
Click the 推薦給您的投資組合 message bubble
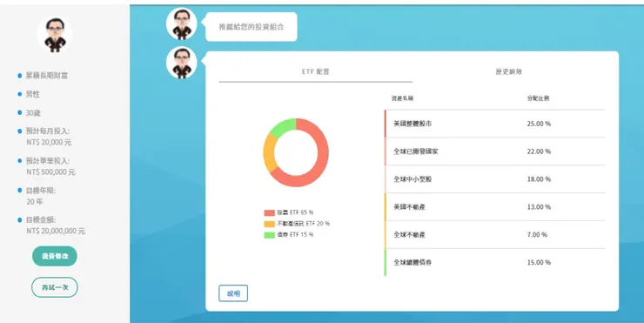(x=252, y=27)
